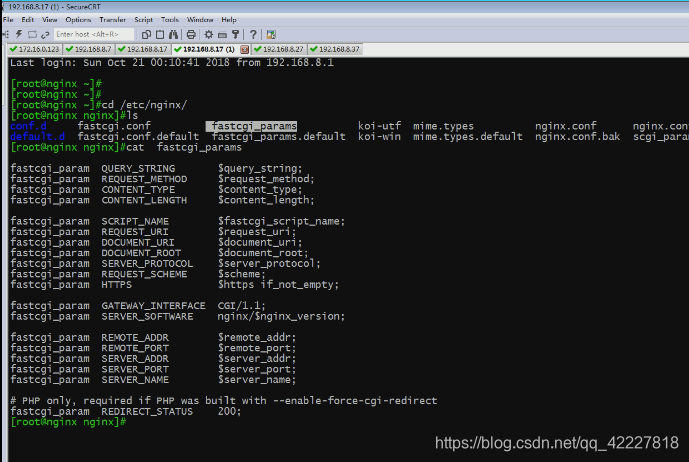Click the blue default.d directory name
689x462 pixels.
coord(37,137)
